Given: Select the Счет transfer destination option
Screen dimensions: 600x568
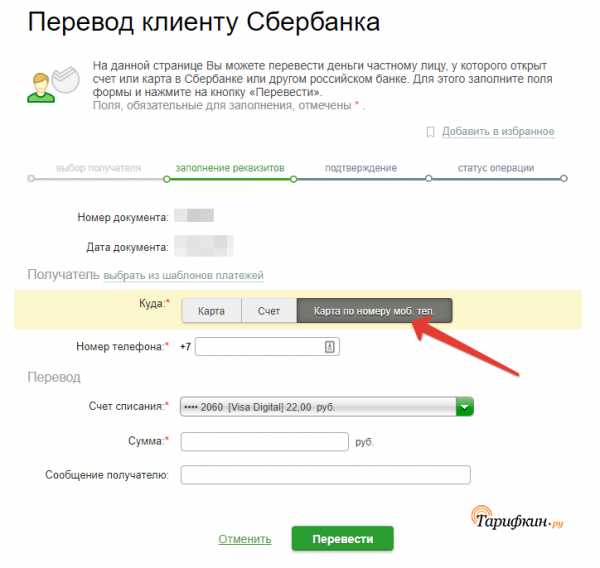Looking at the screenshot, I should [269, 311].
